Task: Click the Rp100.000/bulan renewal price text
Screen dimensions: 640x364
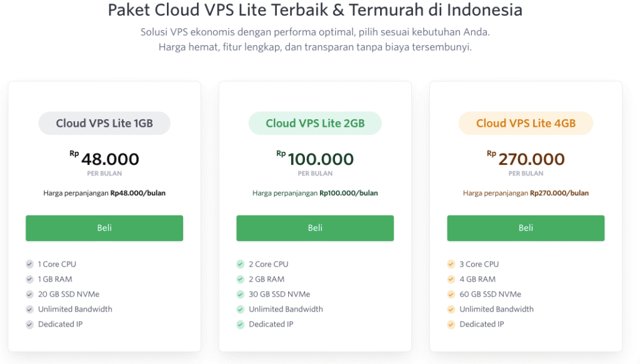Action: (315, 193)
